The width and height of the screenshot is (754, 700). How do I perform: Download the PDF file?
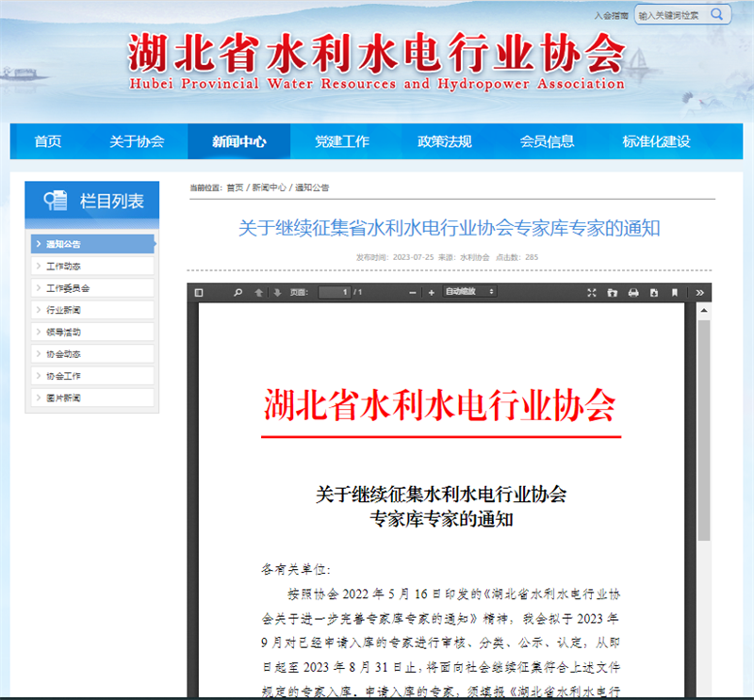click(655, 292)
